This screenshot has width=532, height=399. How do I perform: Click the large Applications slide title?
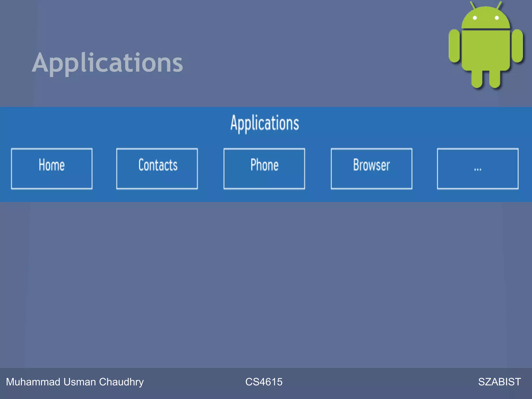pos(108,63)
